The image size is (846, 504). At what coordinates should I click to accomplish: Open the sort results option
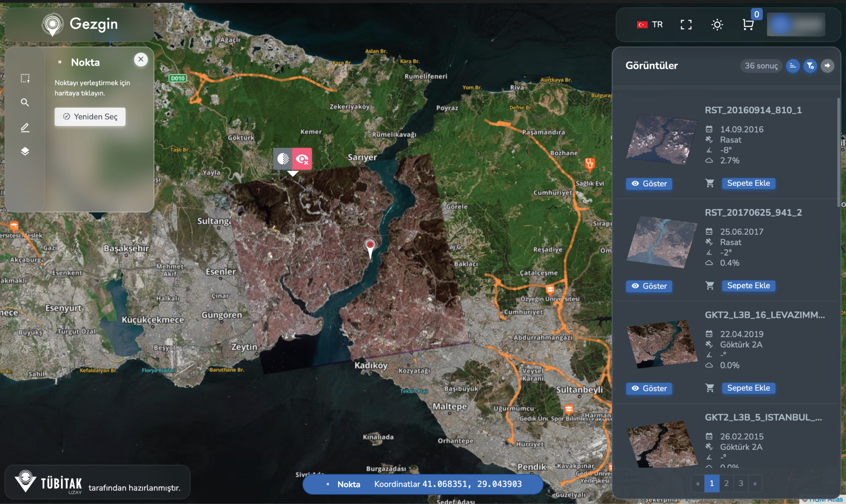pos(793,65)
